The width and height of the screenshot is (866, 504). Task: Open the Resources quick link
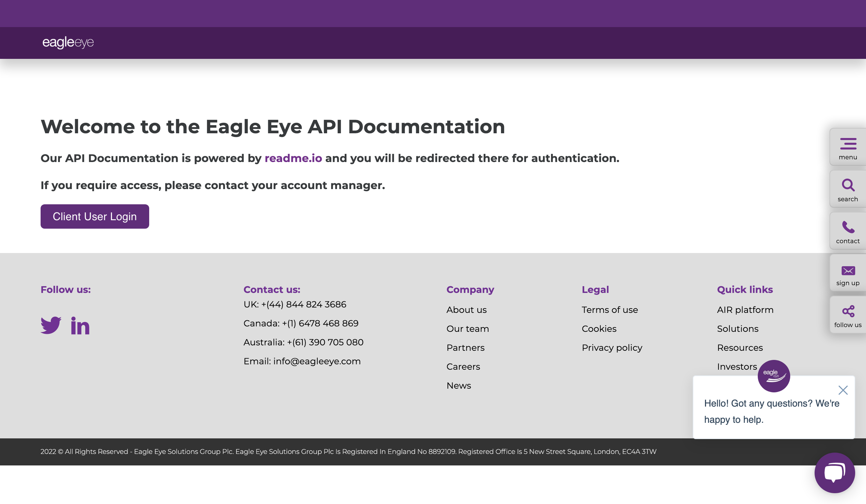(x=739, y=348)
